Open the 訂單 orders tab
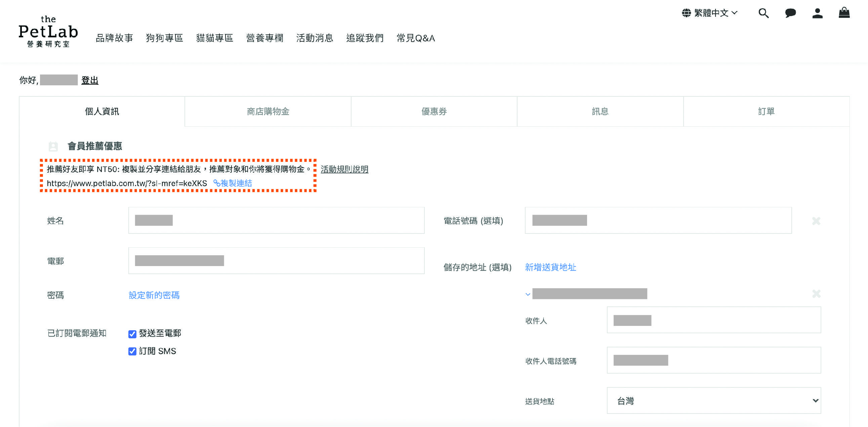 point(766,112)
